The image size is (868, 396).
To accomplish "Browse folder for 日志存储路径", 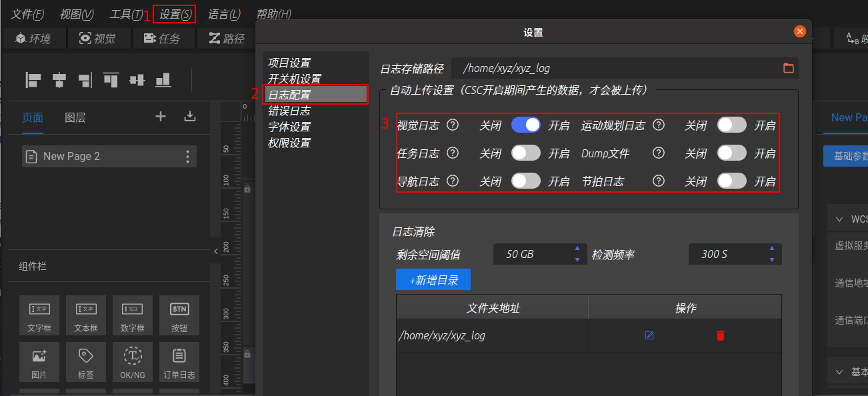I will [x=788, y=68].
